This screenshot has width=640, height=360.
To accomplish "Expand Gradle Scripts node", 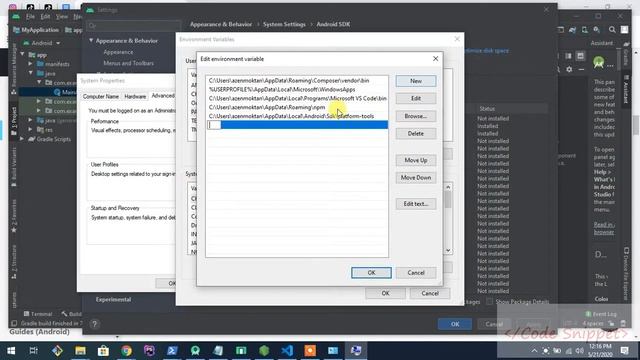I will coord(22,139).
